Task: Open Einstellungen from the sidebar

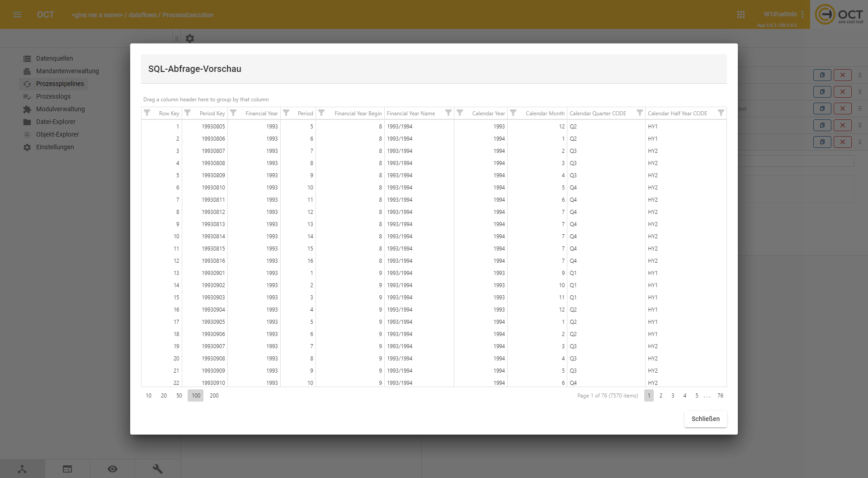Action: [x=55, y=147]
